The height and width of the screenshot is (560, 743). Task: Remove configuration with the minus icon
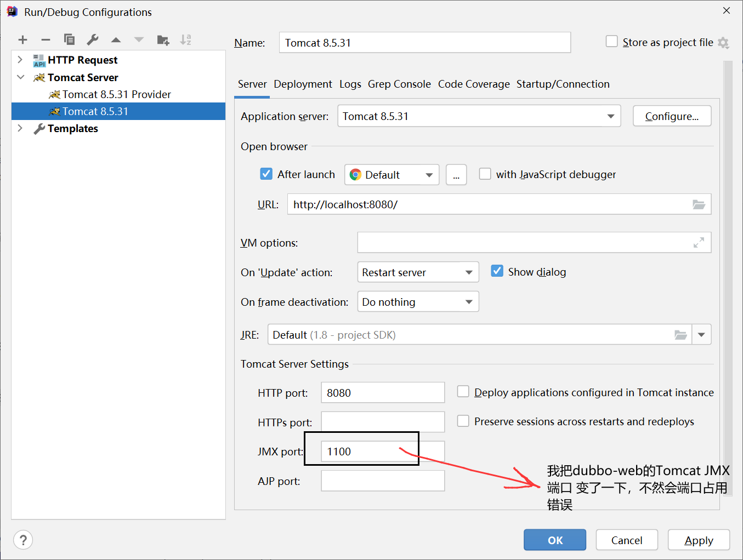[x=46, y=39]
